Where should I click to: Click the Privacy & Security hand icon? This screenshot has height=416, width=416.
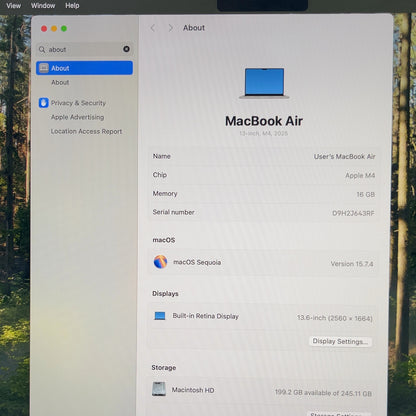(x=44, y=103)
